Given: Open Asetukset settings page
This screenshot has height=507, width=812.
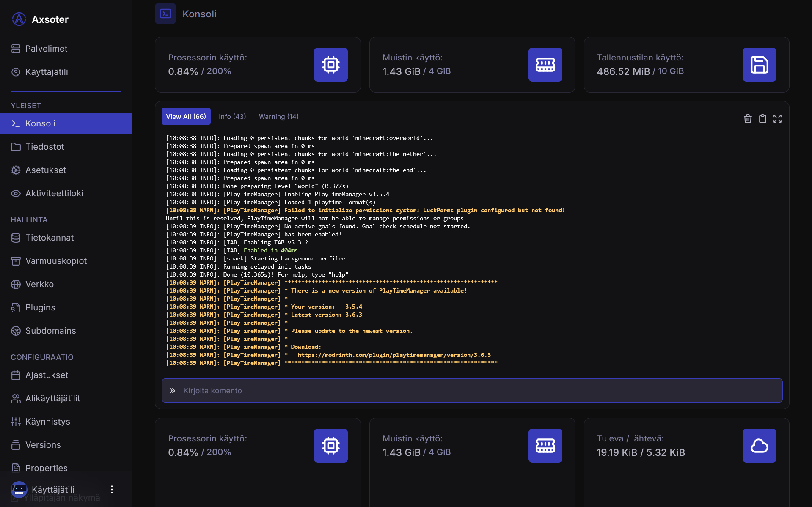Looking at the screenshot, I should click(x=46, y=170).
